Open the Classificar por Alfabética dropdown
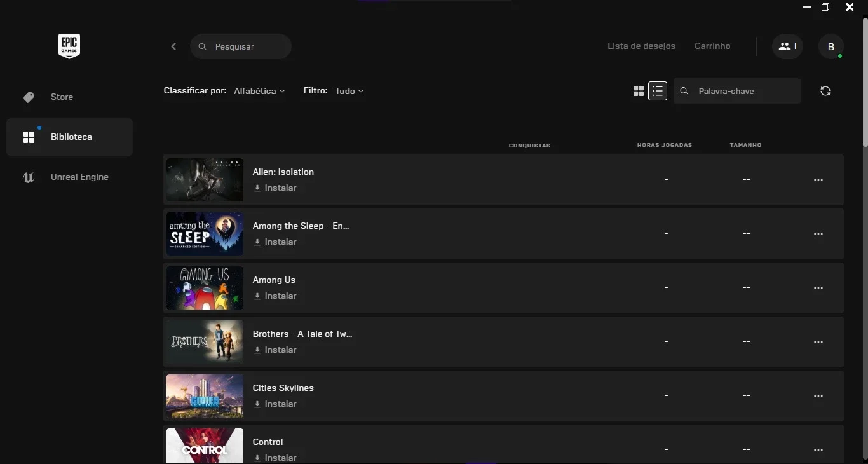868x464 pixels. pos(259,91)
